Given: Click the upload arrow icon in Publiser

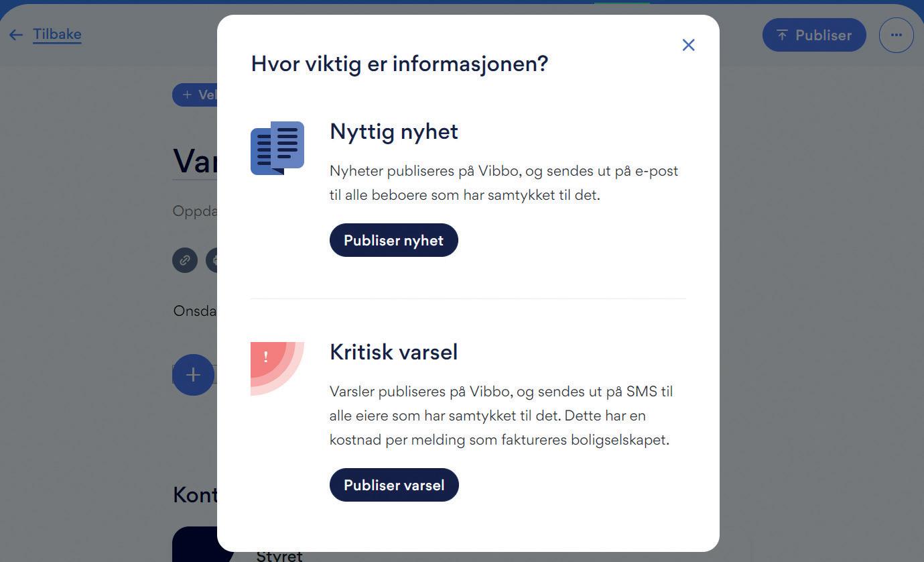Looking at the screenshot, I should [782, 35].
